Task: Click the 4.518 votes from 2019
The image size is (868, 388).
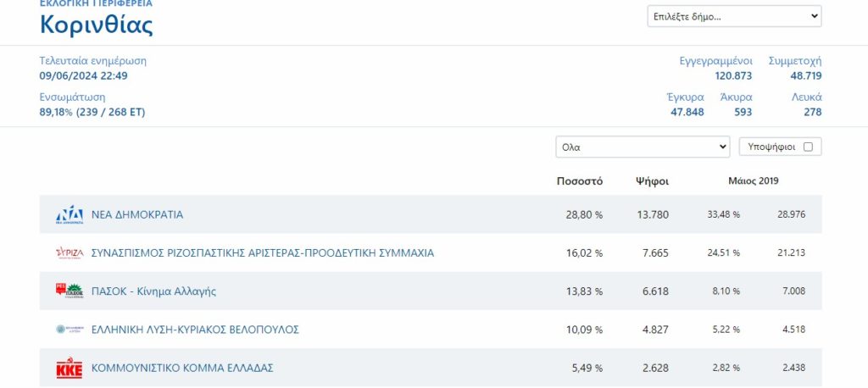Action: (x=793, y=330)
